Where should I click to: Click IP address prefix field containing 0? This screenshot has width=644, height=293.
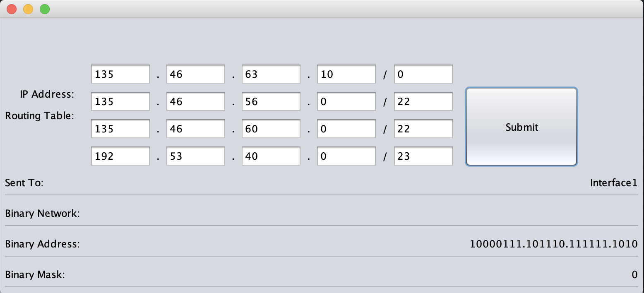[x=423, y=74]
